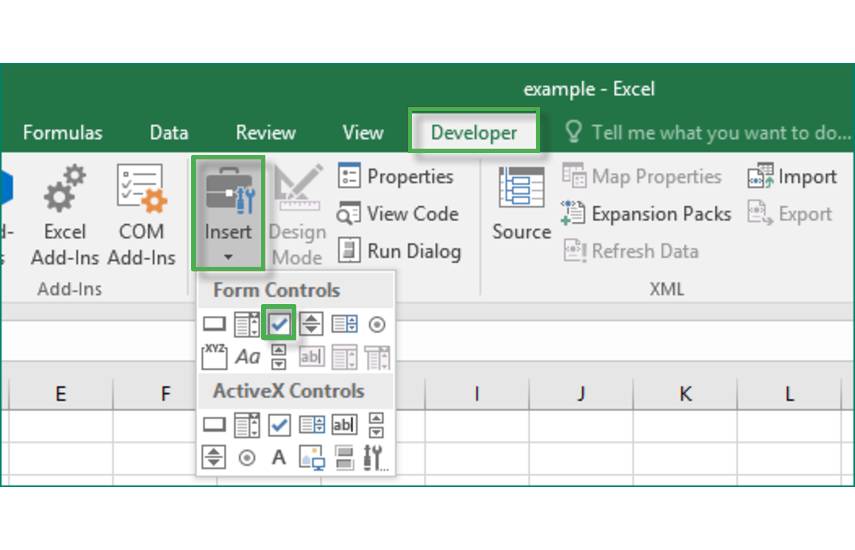Image resolution: width=855 pixels, height=550 pixels.
Task: Select the Form Controls Check Box
Action: click(280, 324)
